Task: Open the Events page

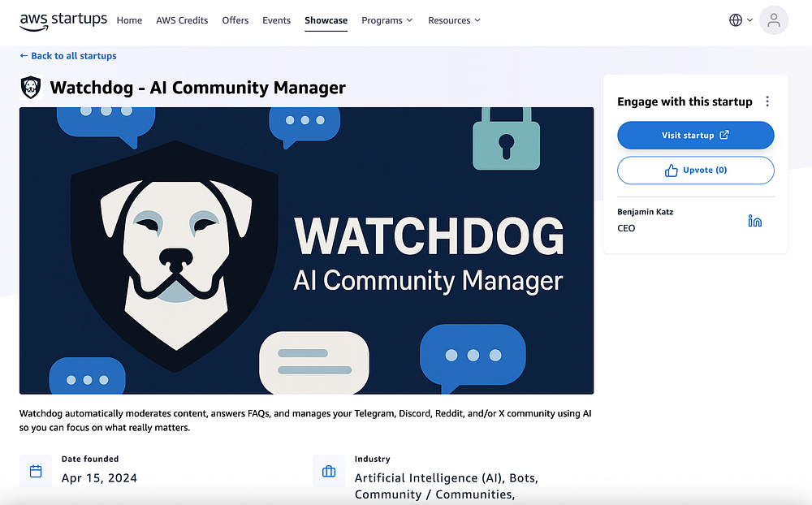Action: pos(277,20)
